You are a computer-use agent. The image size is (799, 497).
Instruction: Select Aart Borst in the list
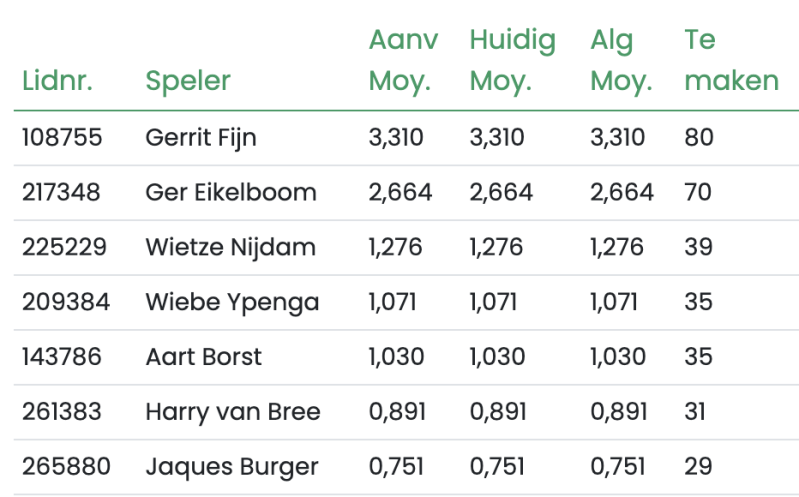click(x=203, y=357)
